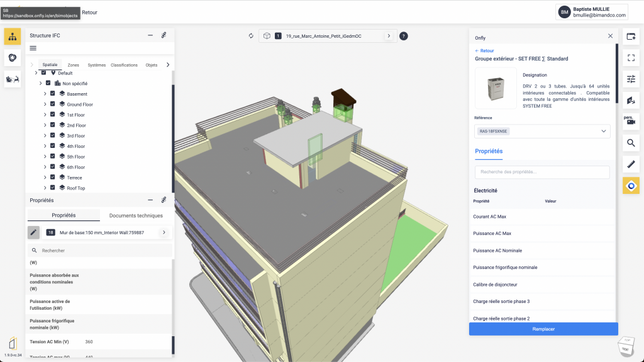Screen dimensions: 644x362
Task: Click the Retour link in Onfly panel
Action: coord(484,50)
